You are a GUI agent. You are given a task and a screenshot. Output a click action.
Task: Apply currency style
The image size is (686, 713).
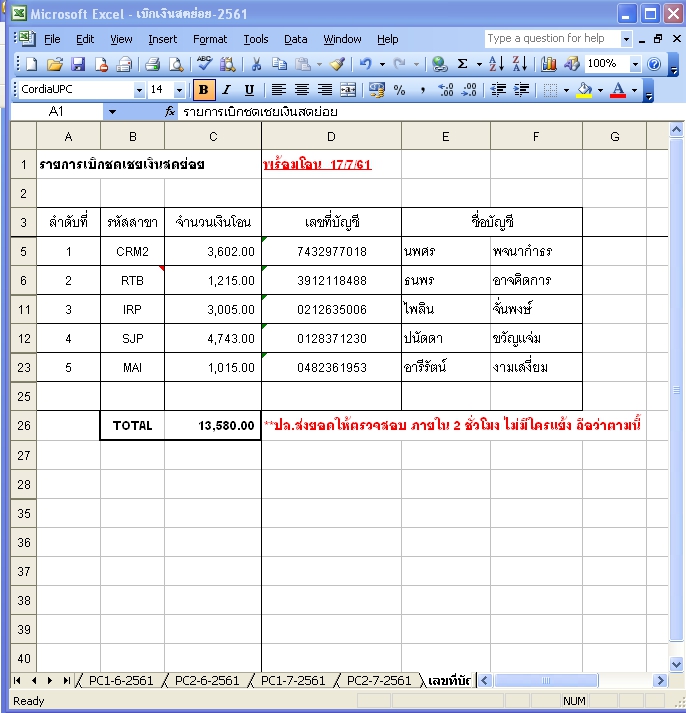point(377,90)
